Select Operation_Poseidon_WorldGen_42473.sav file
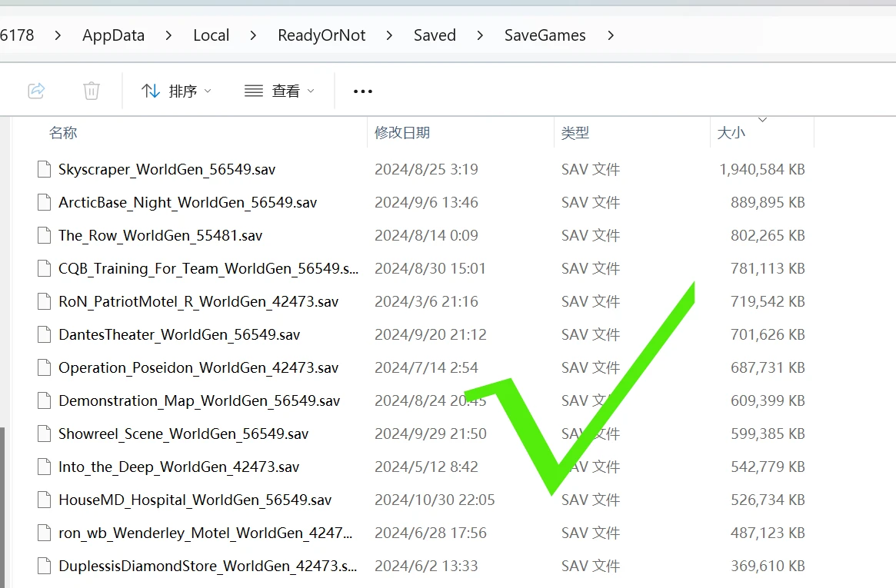896x588 pixels. 198,368
